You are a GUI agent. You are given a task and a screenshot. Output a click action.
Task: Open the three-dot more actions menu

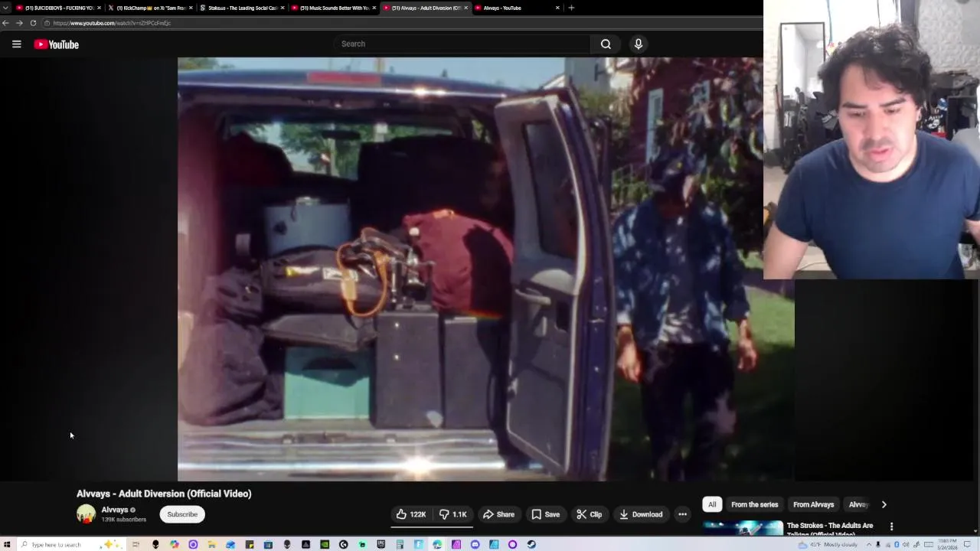pos(682,514)
